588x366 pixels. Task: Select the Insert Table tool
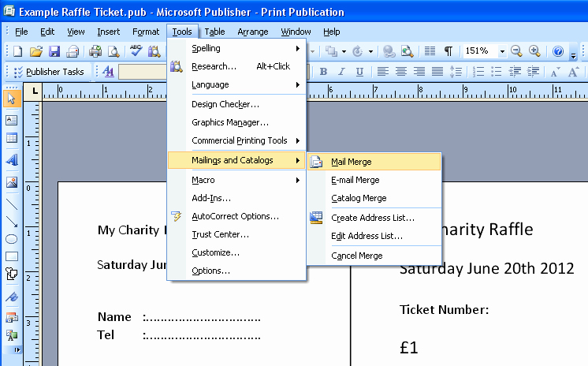(11, 138)
